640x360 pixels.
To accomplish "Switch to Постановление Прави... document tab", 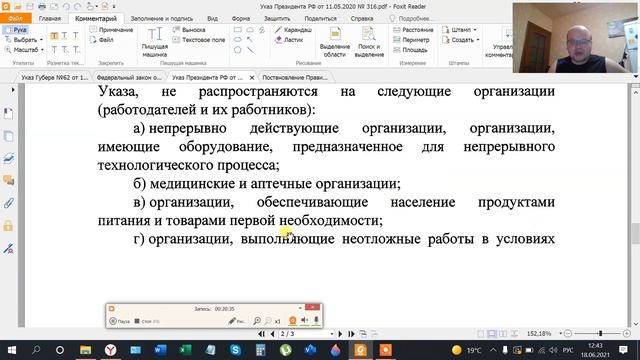I will point(295,77).
